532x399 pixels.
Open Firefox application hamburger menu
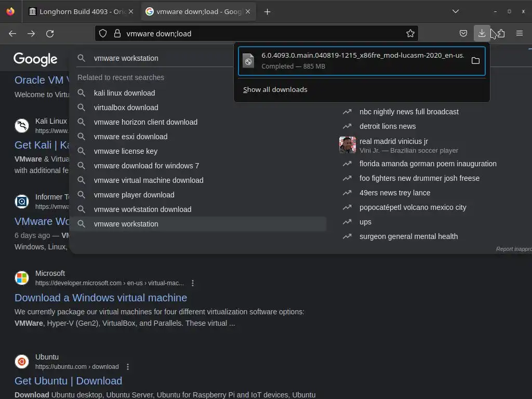[x=520, y=33]
